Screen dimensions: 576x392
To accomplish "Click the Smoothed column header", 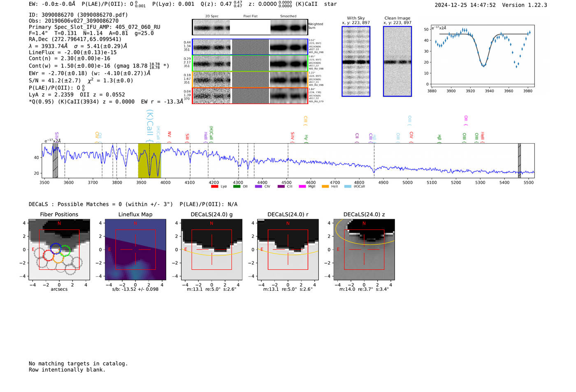I will click(288, 16).
